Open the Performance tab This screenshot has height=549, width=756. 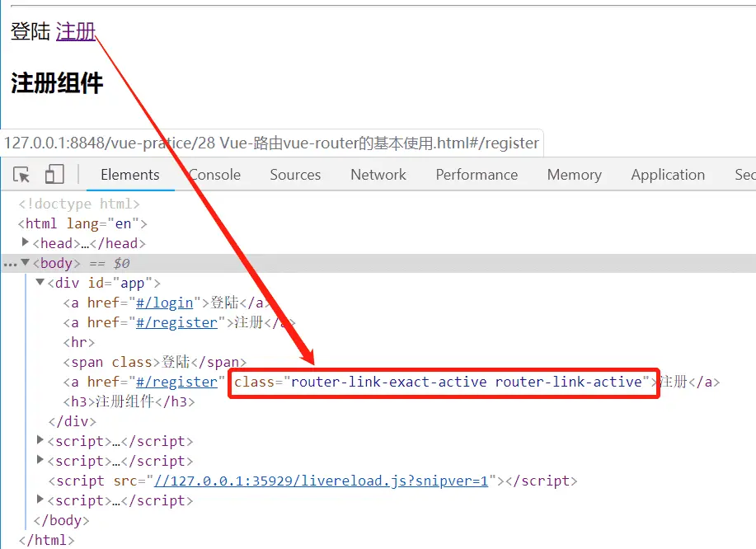tap(477, 175)
